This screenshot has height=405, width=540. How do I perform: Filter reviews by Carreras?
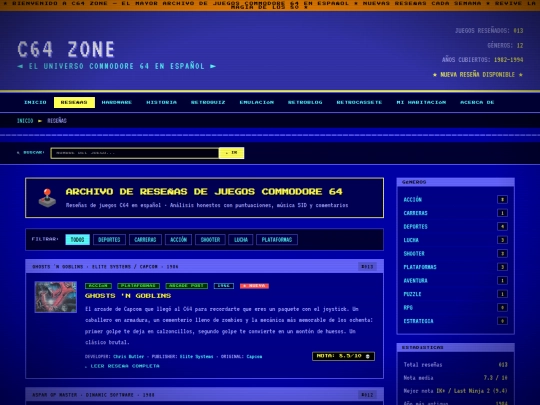point(145,240)
